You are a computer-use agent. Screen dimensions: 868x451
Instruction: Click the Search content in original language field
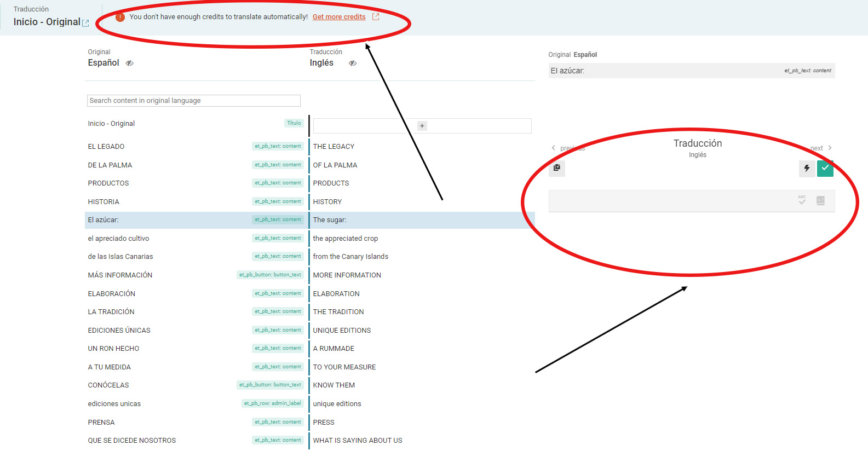pyautogui.click(x=193, y=101)
